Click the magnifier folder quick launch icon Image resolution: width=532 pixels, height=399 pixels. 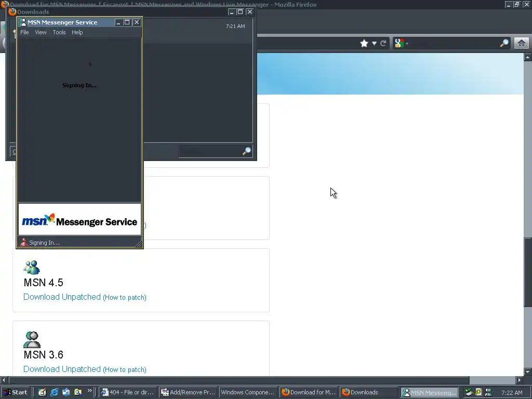[x=78, y=392]
